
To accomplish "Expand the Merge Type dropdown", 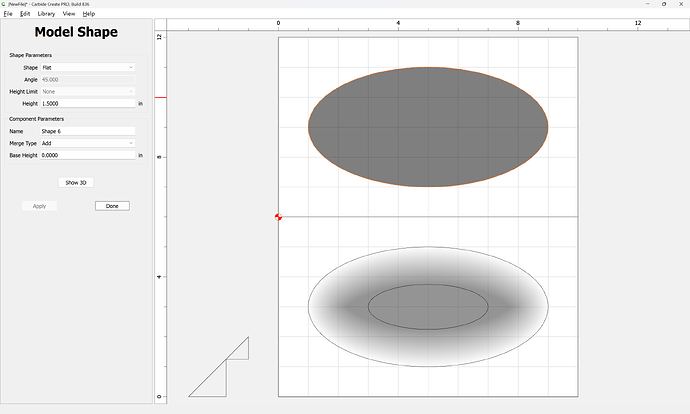I will click(87, 143).
